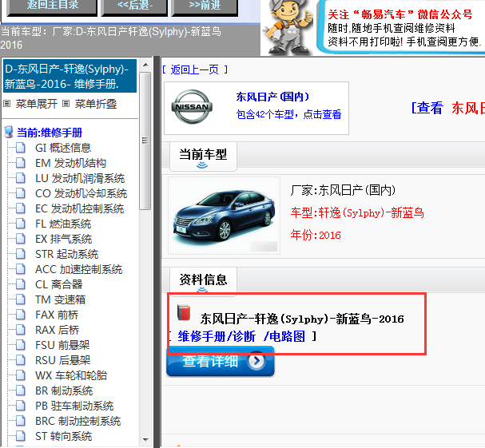Open ACC 加速控制系统 tree item
This screenshot has height=448, width=485.
click(x=79, y=269)
